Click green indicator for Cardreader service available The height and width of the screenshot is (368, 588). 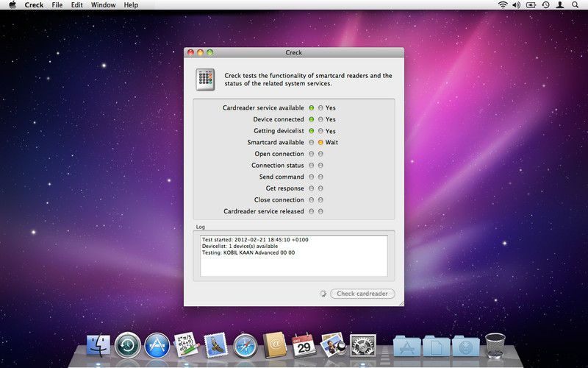[311, 107]
